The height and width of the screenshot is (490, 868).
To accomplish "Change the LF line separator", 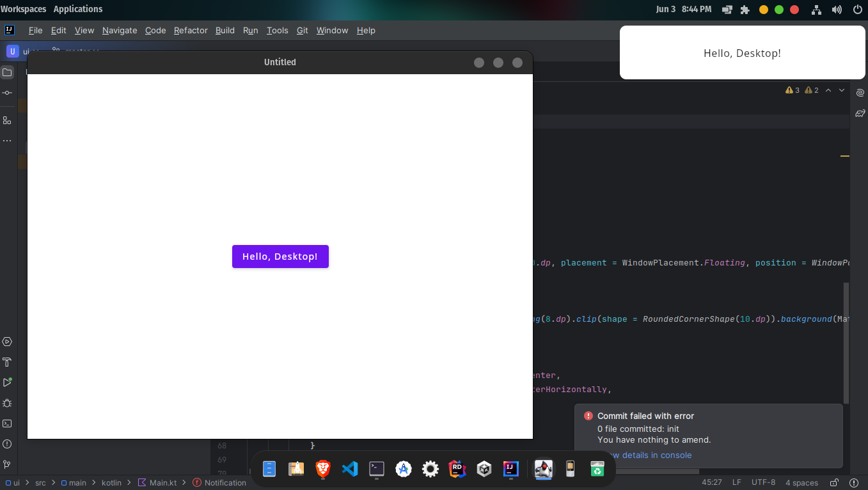I will tap(737, 483).
